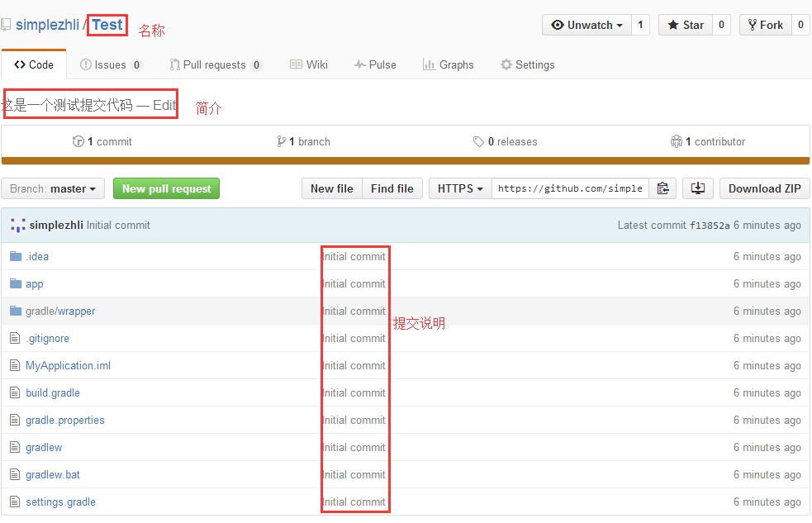
Task: Open the Pulse tab
Action: point(375,64)
